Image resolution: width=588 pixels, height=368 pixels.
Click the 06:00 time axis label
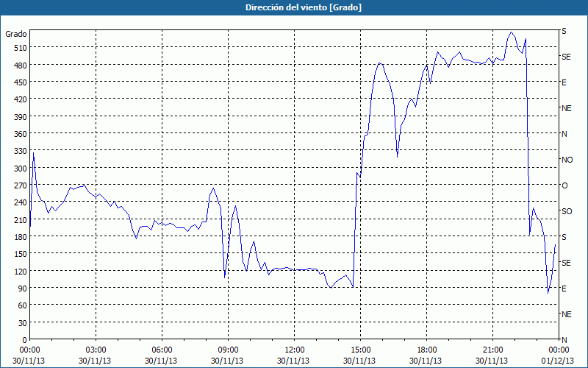click(162, 350)
